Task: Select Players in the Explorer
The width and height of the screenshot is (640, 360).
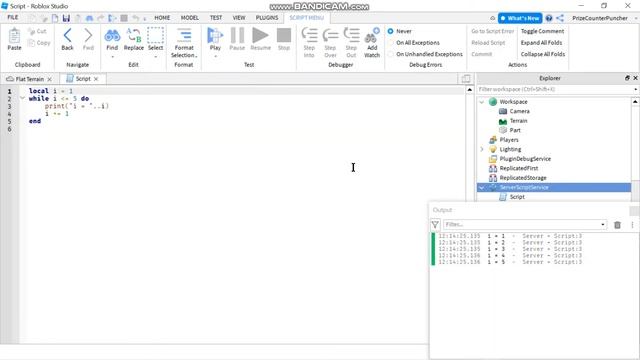Action: (509, 140)
